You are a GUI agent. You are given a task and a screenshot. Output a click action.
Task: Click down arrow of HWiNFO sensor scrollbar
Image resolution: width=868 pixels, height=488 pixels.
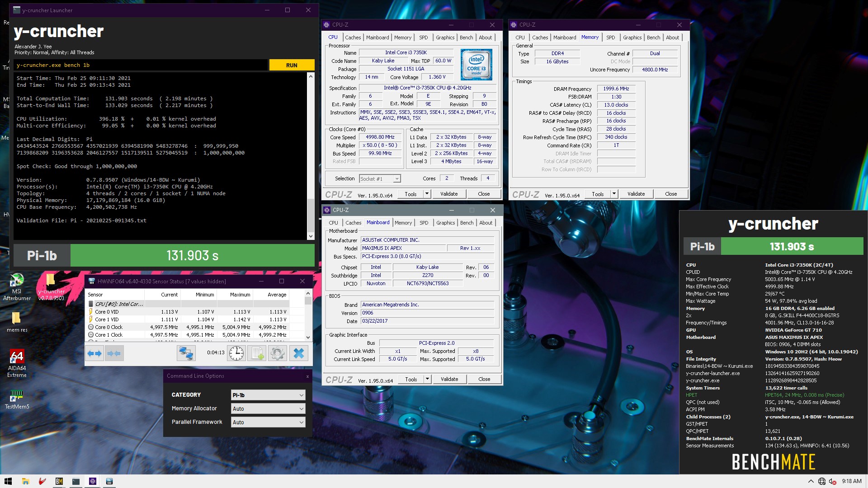click(x=308, y=337)
